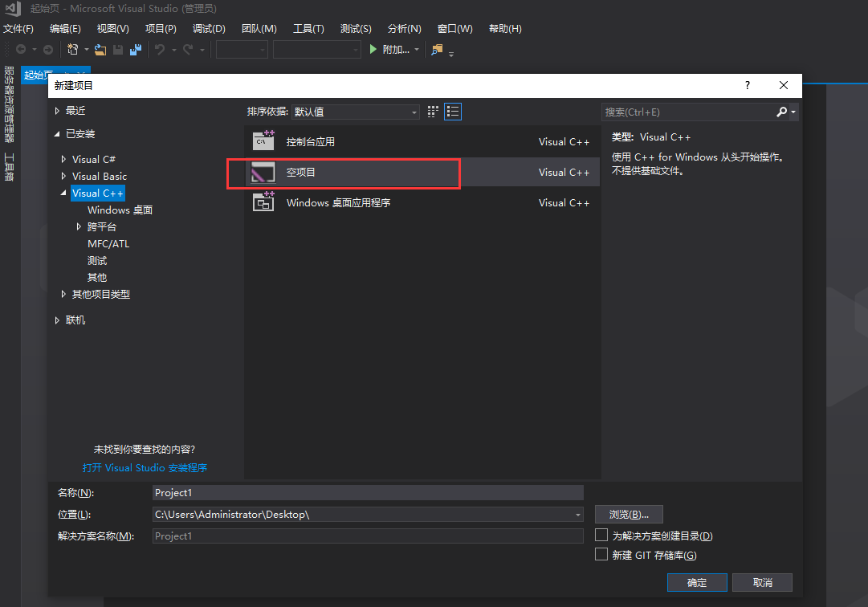The image size is (868, 607).
Task: Click the navigate forward arrow icon
Action: pos(48,49)
